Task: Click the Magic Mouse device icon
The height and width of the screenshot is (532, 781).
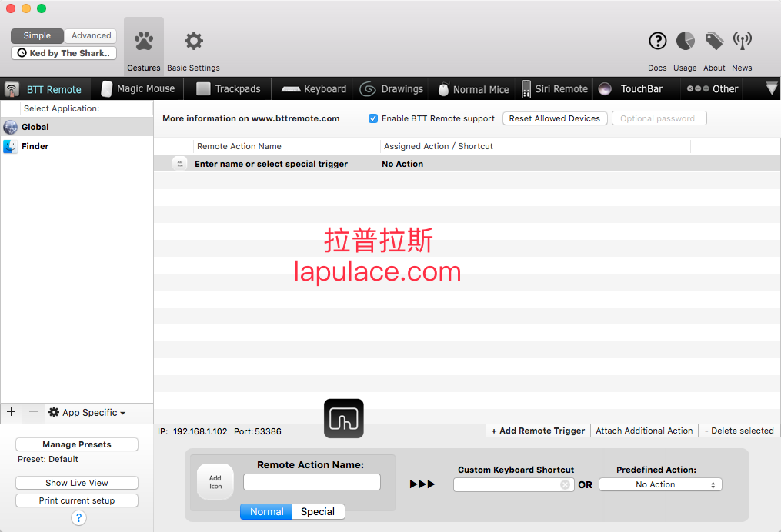Action: [107, 88]
